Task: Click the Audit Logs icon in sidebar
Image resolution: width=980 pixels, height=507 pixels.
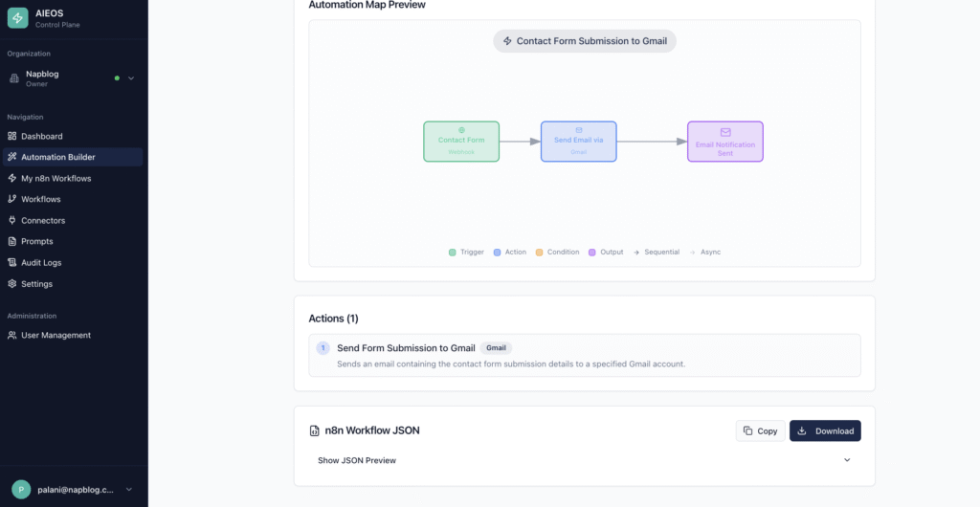Action: [12, 262]
